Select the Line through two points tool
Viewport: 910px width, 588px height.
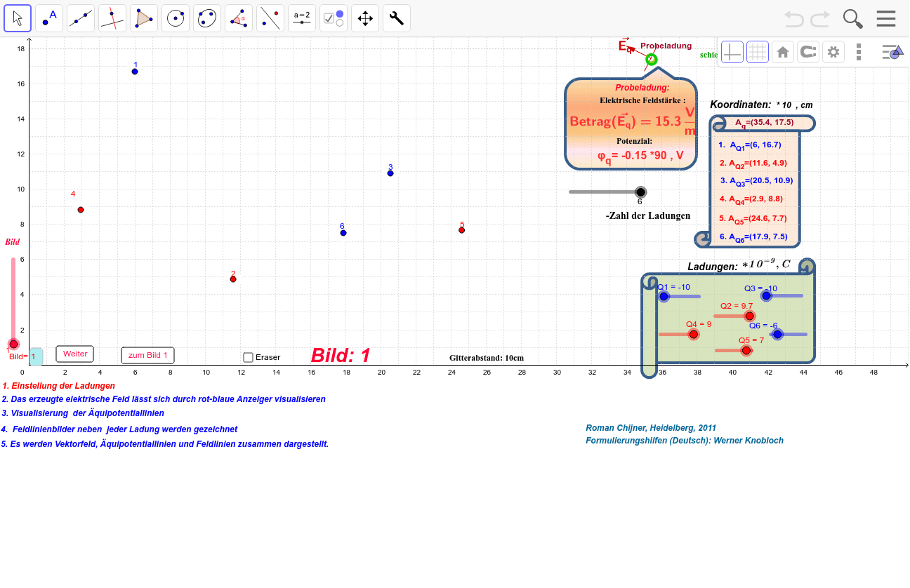(81, 18)
